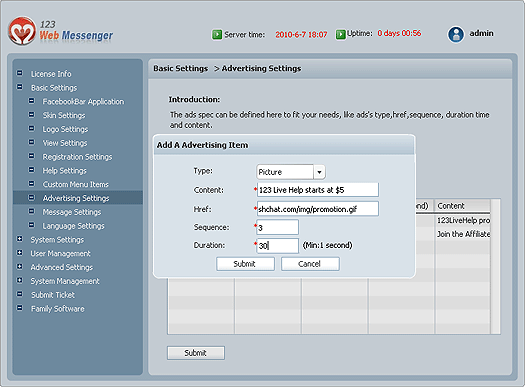The image size is (525, 387).
Task: Click the square icon beside Registration Settings
Action: (31, 156)
